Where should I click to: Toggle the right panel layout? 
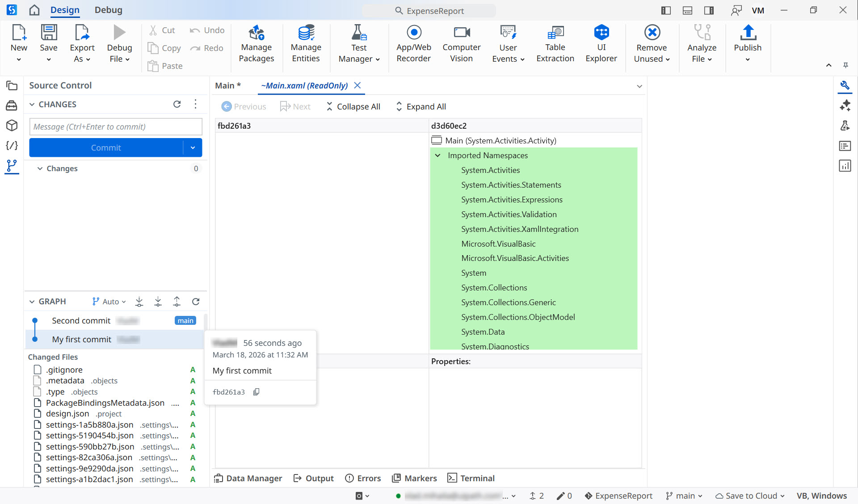tap(709, 10)
